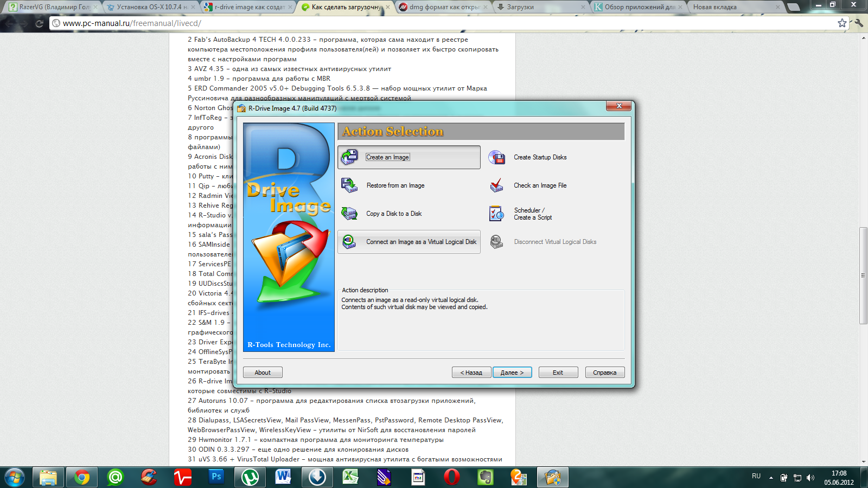Launch CCleaner from the taskbar
Image resolution: width=868 pixels, height=488 pixels.
point(149,477)
